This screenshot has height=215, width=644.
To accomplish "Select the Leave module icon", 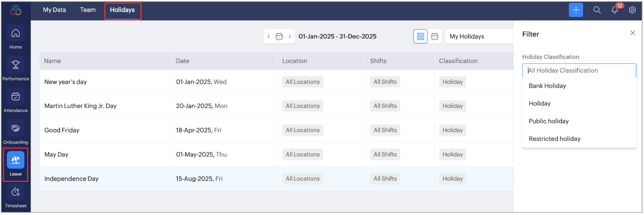I will [x=15, y=160].
